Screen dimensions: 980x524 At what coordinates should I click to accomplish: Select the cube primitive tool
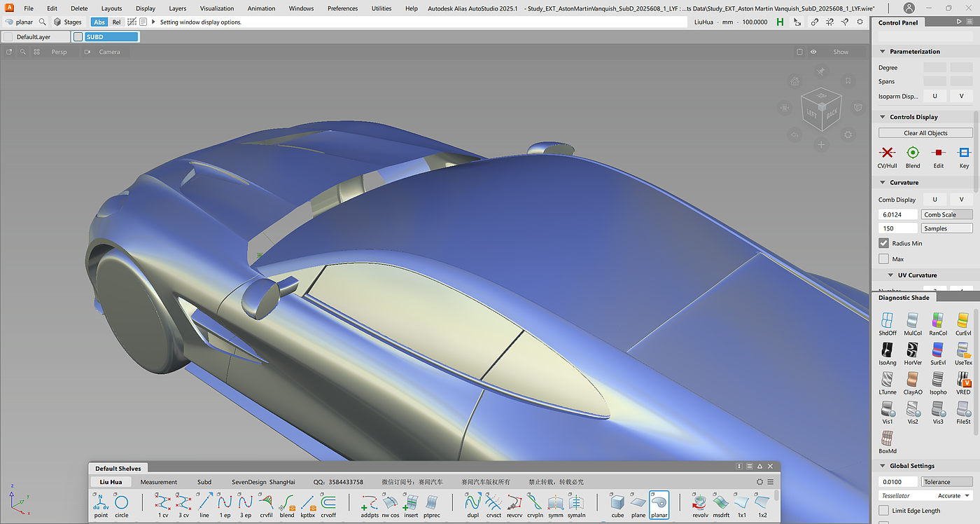pos(617,503)
